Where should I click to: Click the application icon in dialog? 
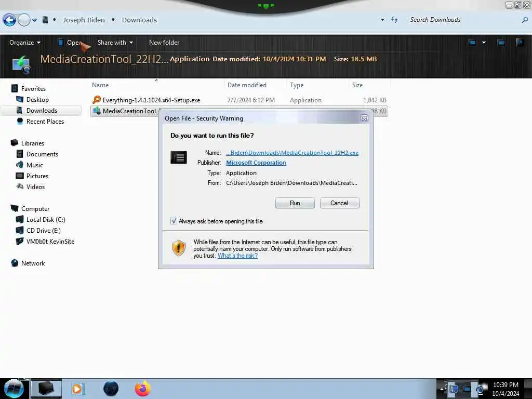tap(179, 157)
